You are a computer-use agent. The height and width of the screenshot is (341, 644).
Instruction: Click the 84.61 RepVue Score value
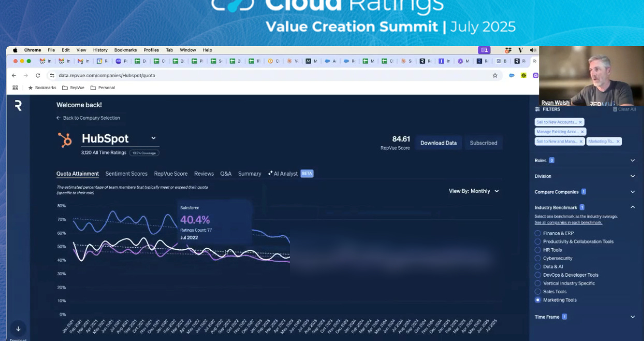pyautogui.click(x=401, y=139)
